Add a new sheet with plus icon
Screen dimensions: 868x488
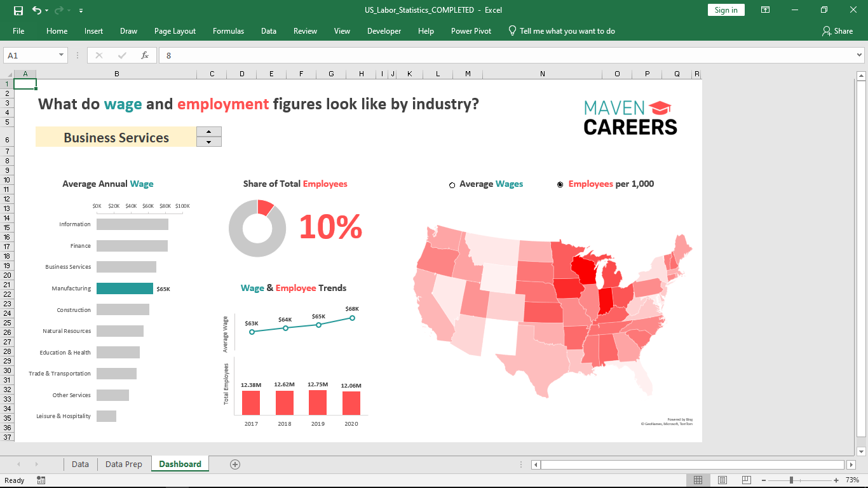[235, 464]
